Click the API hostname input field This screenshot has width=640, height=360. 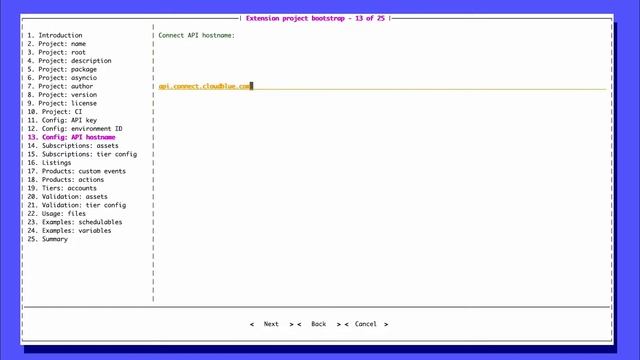382,86
